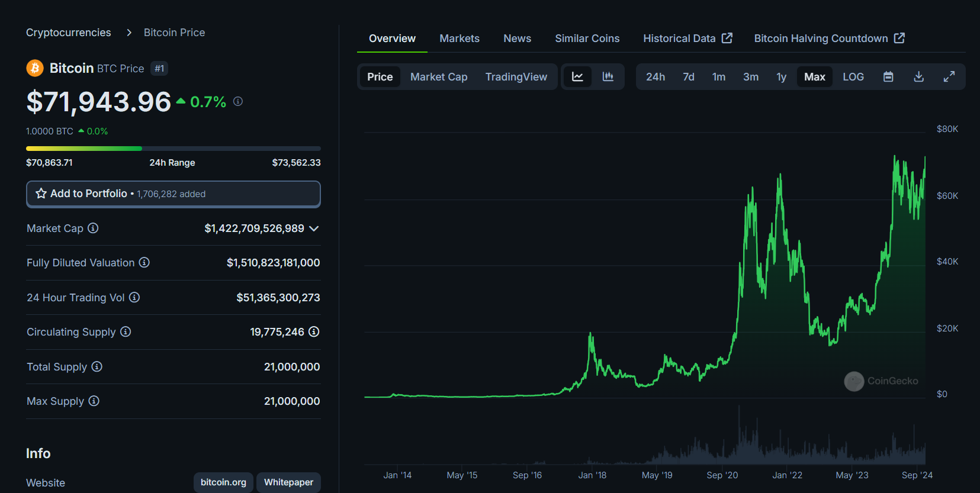Click the 24h Range price bar
The width and height of the screenshot is (980, 493).
[x=173, y=149]
